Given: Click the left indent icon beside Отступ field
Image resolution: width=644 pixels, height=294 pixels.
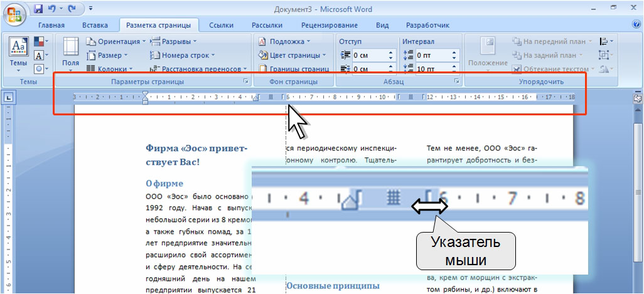Looking at the screenshot, I should (x=345, y=55).
